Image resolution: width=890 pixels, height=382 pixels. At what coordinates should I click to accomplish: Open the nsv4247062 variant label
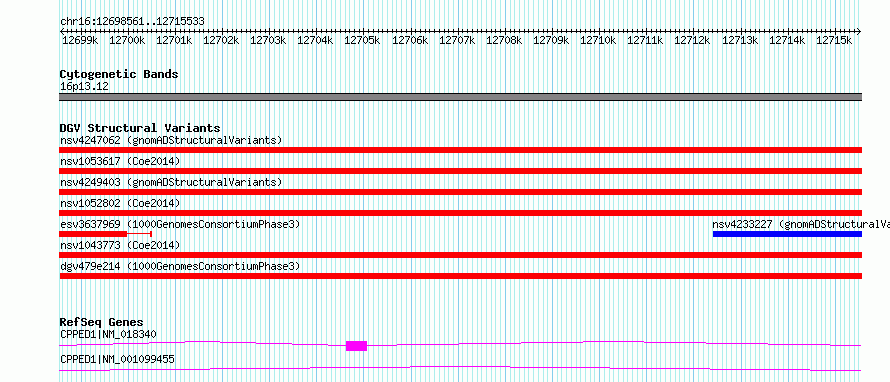click(171, 140)
